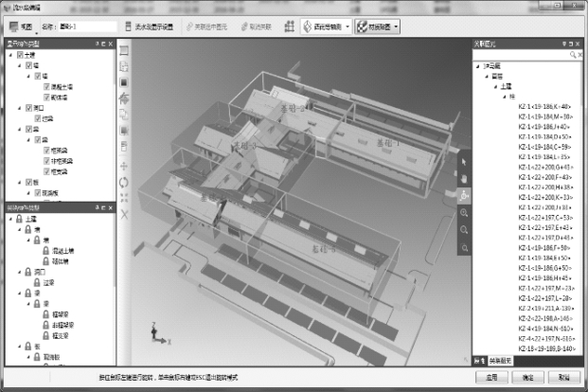Select the arrow pointer navigation tool
This screenshot has width=588, height=392.
point(464,162)
